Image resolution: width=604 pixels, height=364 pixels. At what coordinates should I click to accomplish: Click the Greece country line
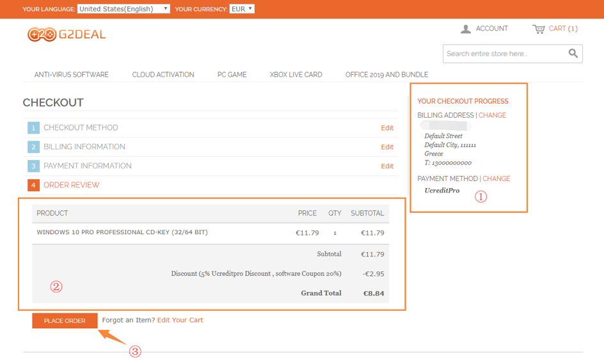point(433,154)
